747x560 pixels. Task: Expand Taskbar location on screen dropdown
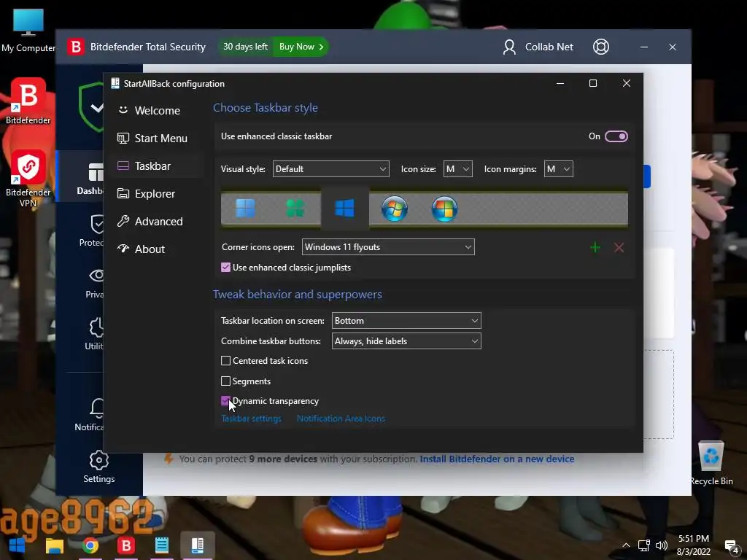coord(406,321)
